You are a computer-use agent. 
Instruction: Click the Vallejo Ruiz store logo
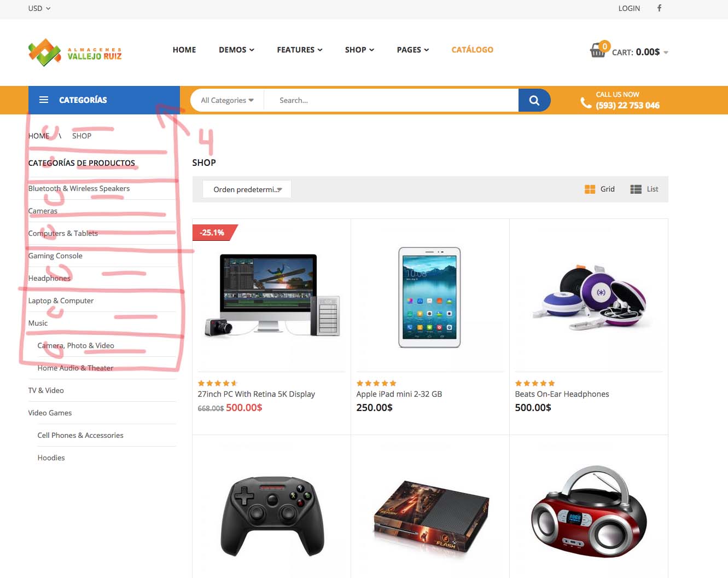click(75, 53)
